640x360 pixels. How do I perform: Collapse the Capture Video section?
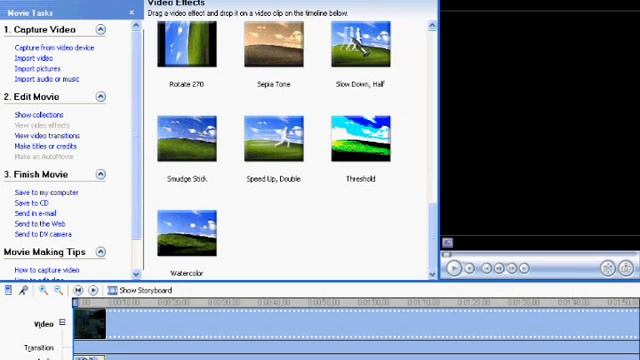coord(100,29)
